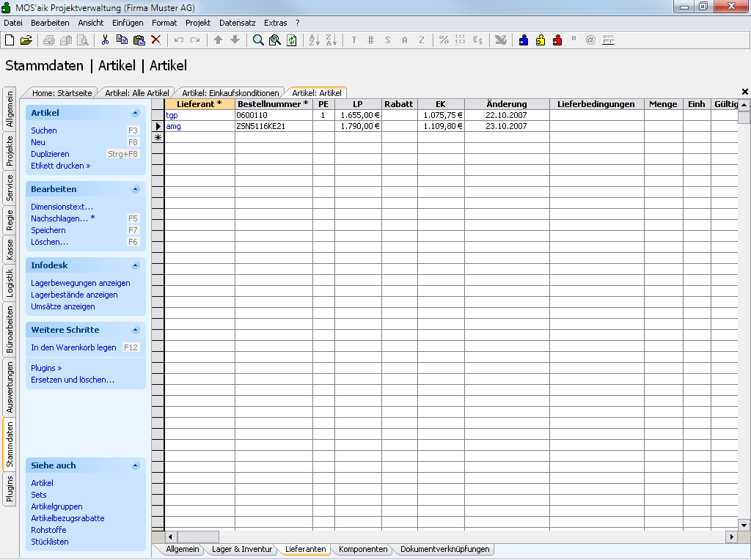Click the move up arrow icon
Image resolution: width=751 pixels, height=560 pixels.
[x=218, y=40]
